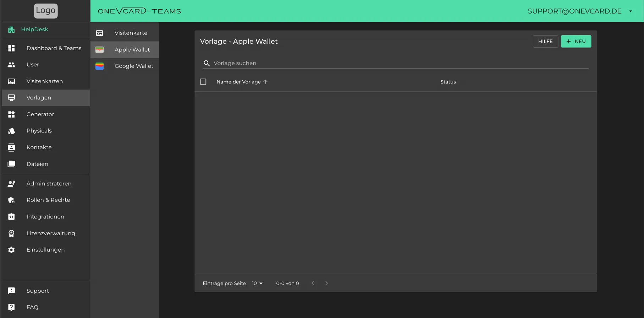Click the Vorlagen template icon

(11, 98)
